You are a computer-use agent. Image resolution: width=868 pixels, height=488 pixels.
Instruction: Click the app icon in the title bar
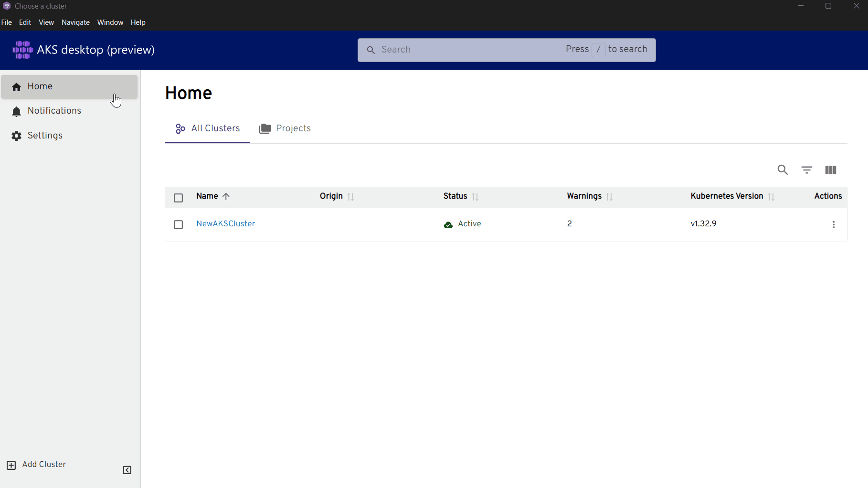(x=7, y=6)
